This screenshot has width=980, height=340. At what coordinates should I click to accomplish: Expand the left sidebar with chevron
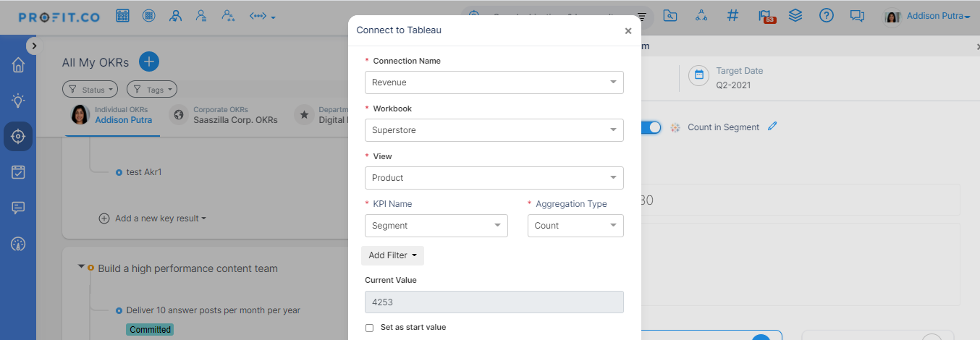[33, 46]
